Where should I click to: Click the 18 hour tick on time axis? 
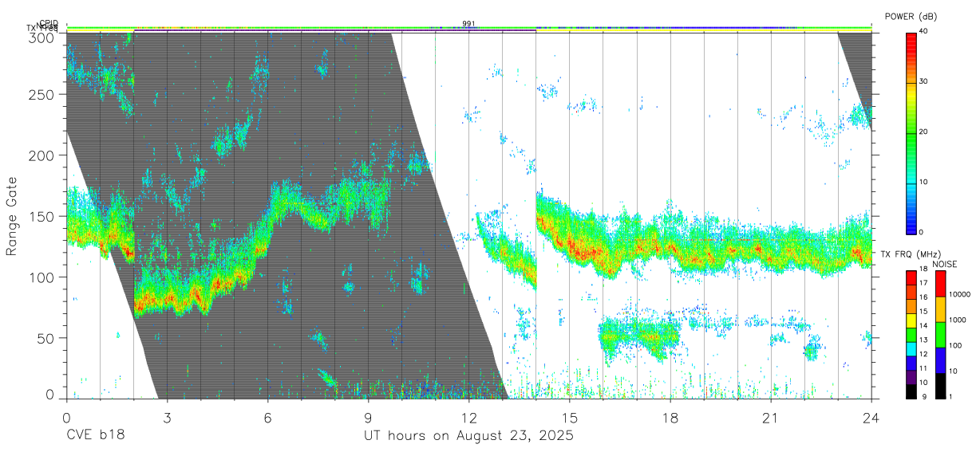(x=670, y=417)
